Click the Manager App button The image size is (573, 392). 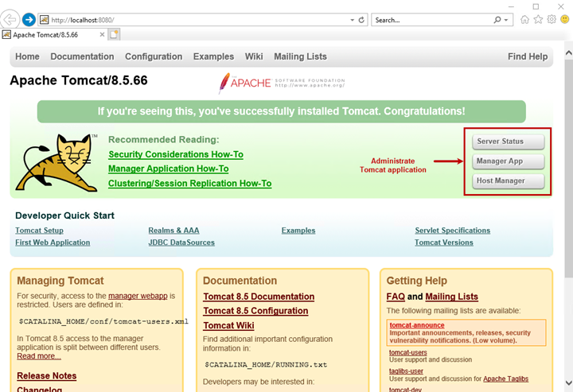[508, 161]
